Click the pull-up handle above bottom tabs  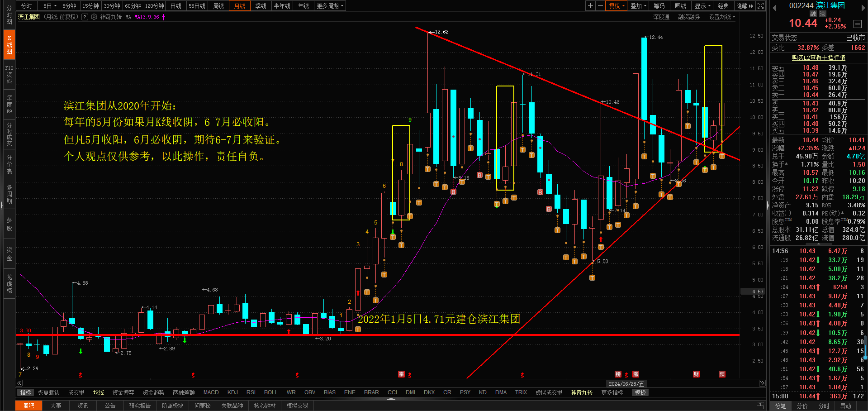(391, 399)
